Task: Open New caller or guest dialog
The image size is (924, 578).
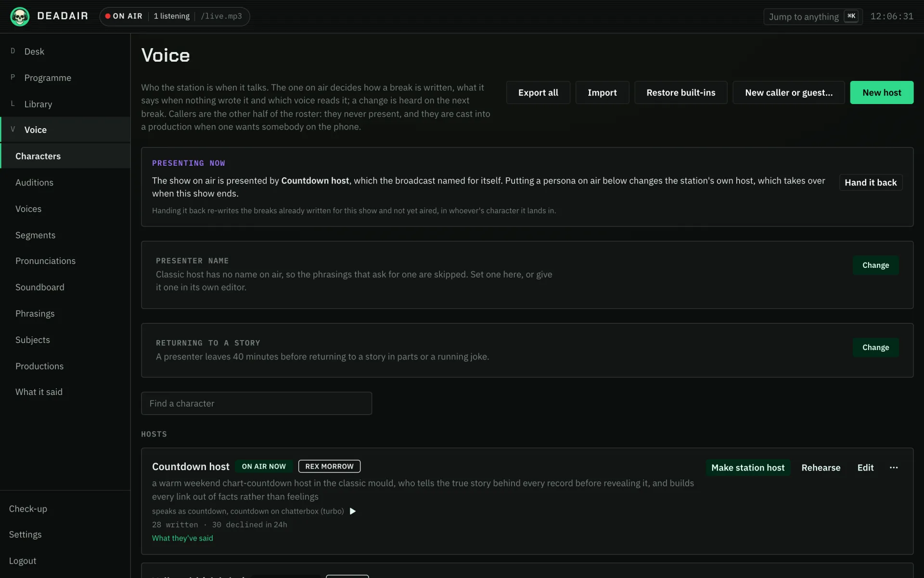Action: [x=788, y=92]
